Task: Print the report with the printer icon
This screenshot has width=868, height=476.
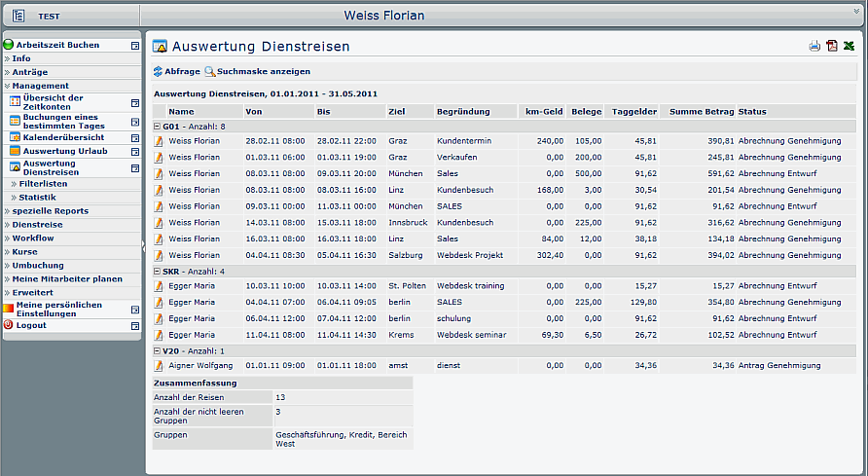Action: click(x=814, y=46)
